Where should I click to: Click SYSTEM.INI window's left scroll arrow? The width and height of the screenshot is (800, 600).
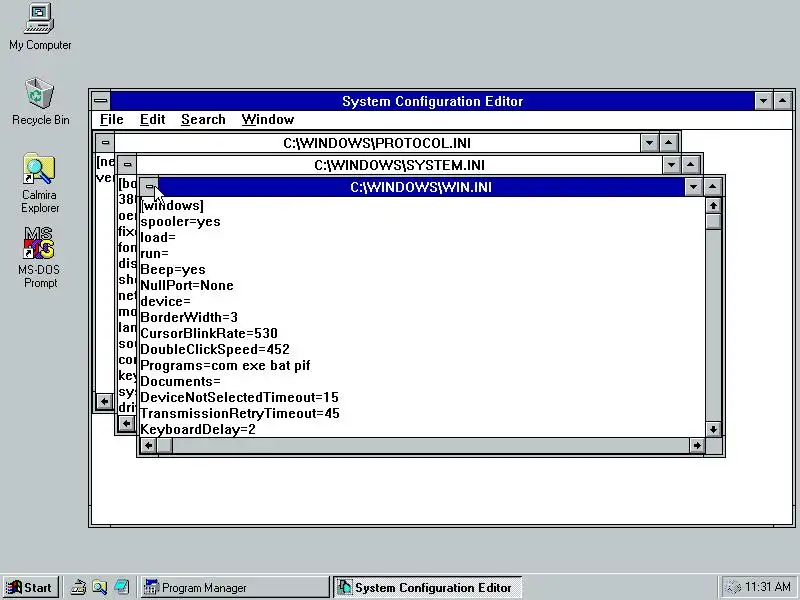point(126,423)
